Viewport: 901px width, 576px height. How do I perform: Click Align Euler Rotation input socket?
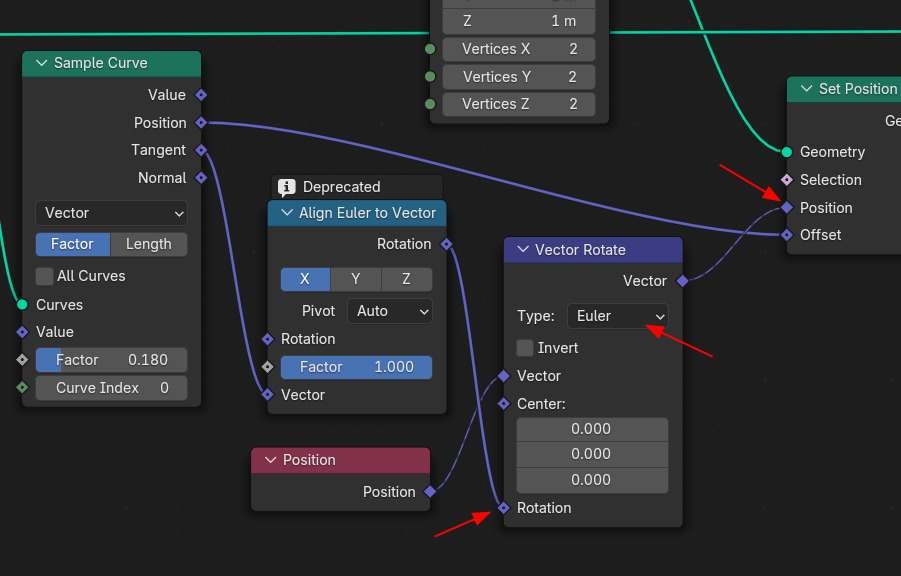tap(268, 339)
